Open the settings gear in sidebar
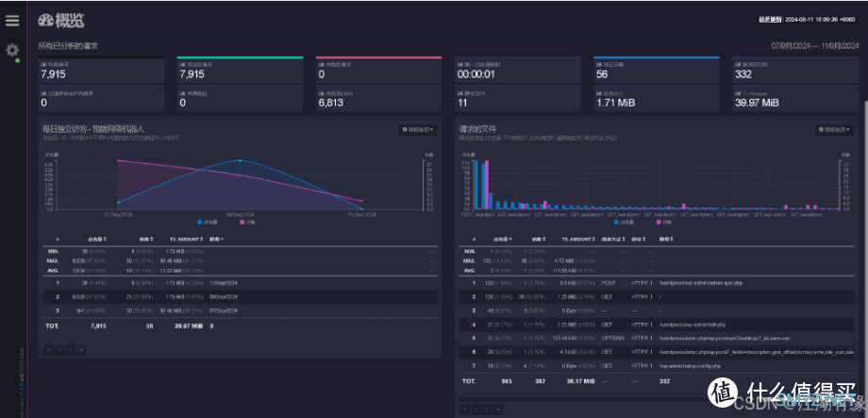The height and width of the screenshot is (418, 868). click(x=12, y=50)
